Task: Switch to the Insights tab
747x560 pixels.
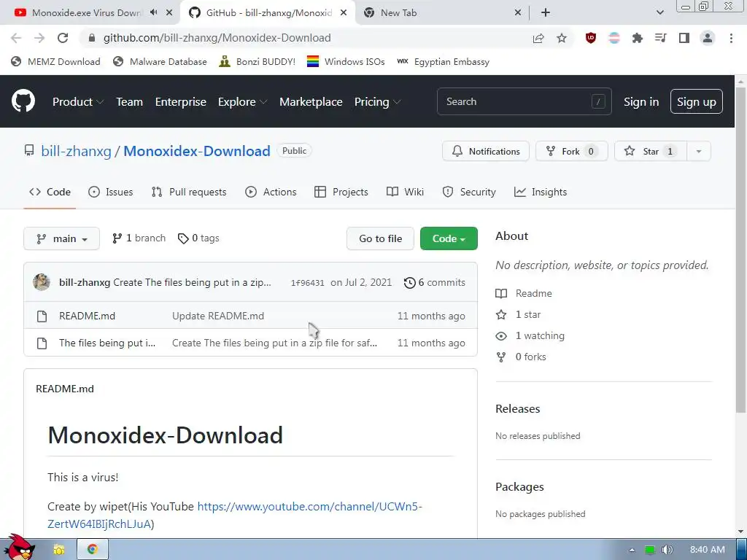Action: [x=541, y=192]
